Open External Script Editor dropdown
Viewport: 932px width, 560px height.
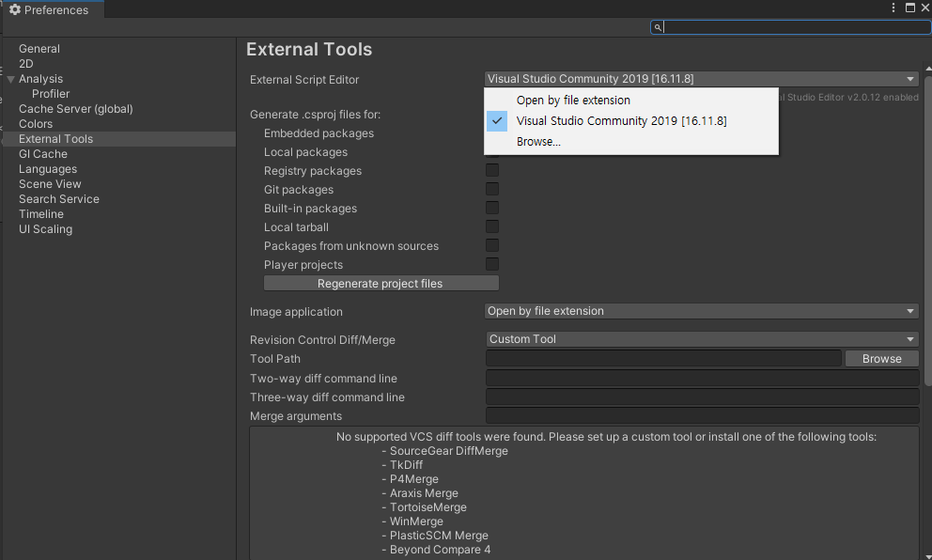pyautogui.click(x=702, y=79)
